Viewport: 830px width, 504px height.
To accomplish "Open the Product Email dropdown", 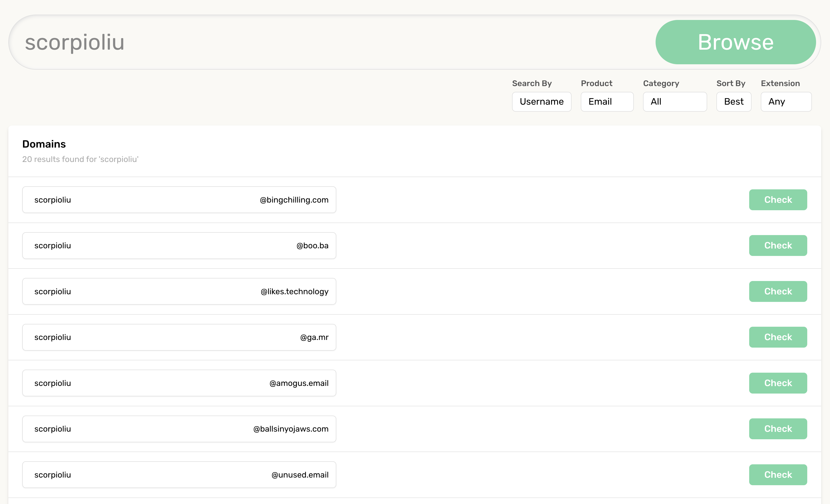I will [607, 102].
